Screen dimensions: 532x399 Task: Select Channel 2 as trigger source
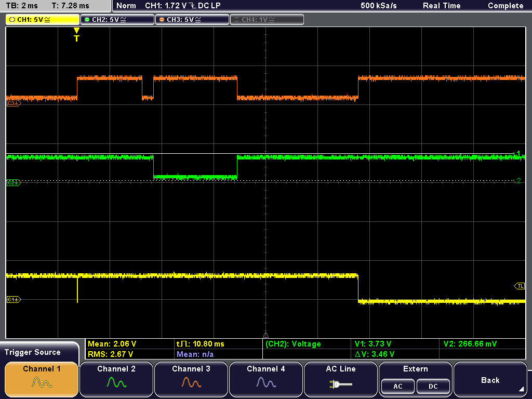coord(116,379)
